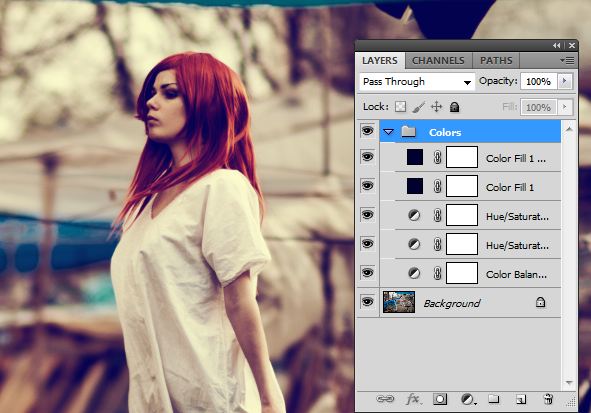The width and height of the screenshot is (591, 413).
Task: Switch to the Channels tab
Action: click(438, 61)
